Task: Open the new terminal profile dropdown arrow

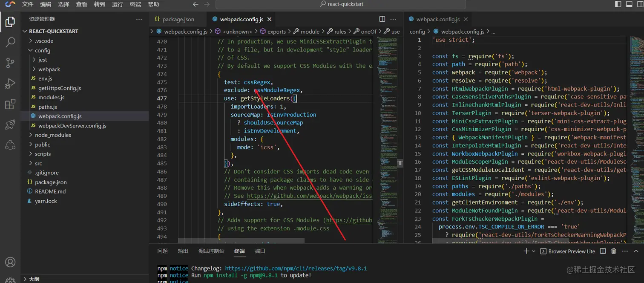Action: [x=534, y=251]
